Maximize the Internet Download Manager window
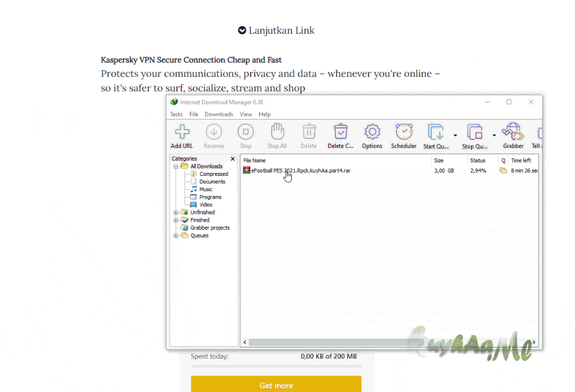The height and width of the screenshot is (392, 575). pyautogui.click(x=509, y=102)
